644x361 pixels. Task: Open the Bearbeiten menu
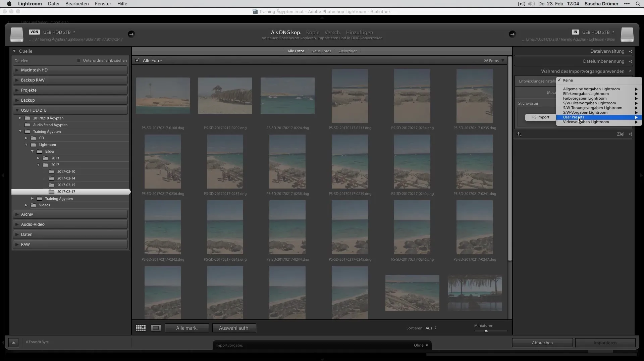[77, 4]
